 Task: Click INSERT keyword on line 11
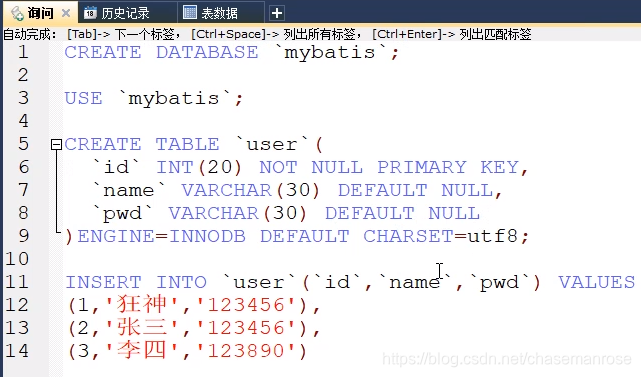[103, 282]
